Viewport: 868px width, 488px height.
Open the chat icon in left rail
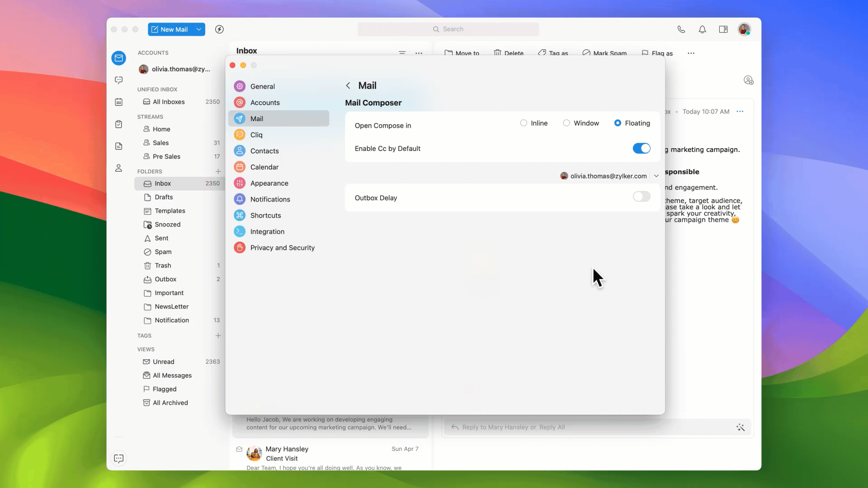click(x=118, y=80)
